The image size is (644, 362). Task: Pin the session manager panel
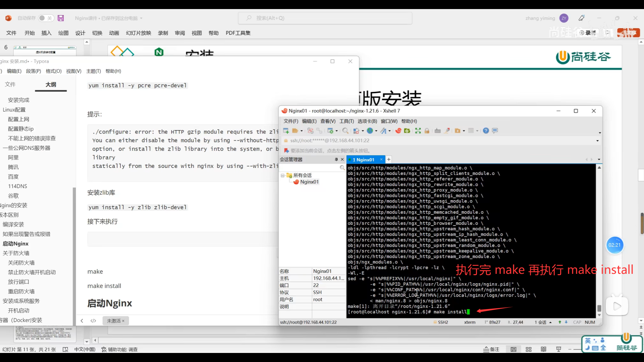click(336, 160)
